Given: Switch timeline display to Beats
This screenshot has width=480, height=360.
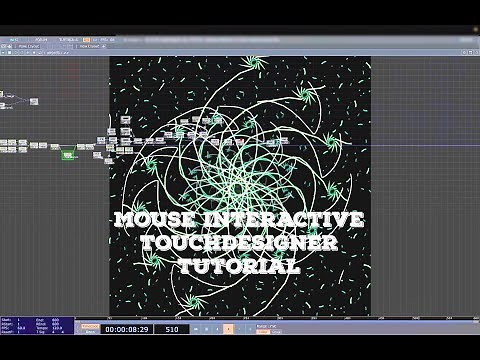Looking at the screenshot, I should (90, 332).
